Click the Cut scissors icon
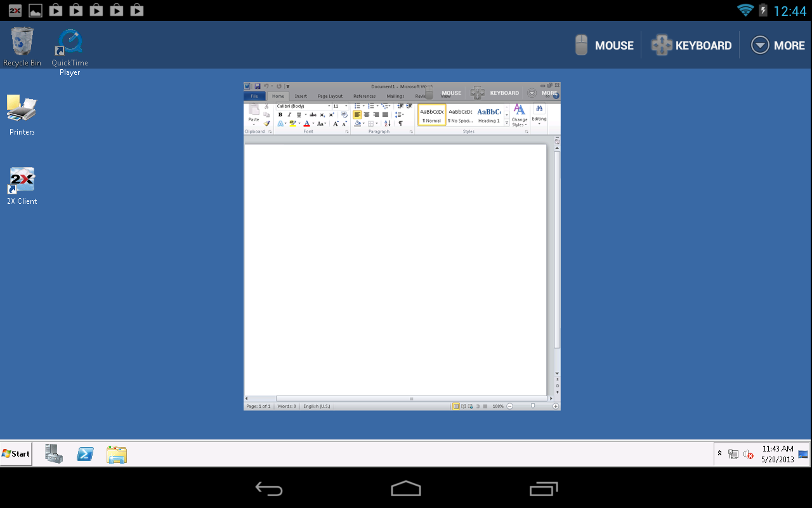The width and height of the screenshot is (812, 508). click(x=266, y=106)
